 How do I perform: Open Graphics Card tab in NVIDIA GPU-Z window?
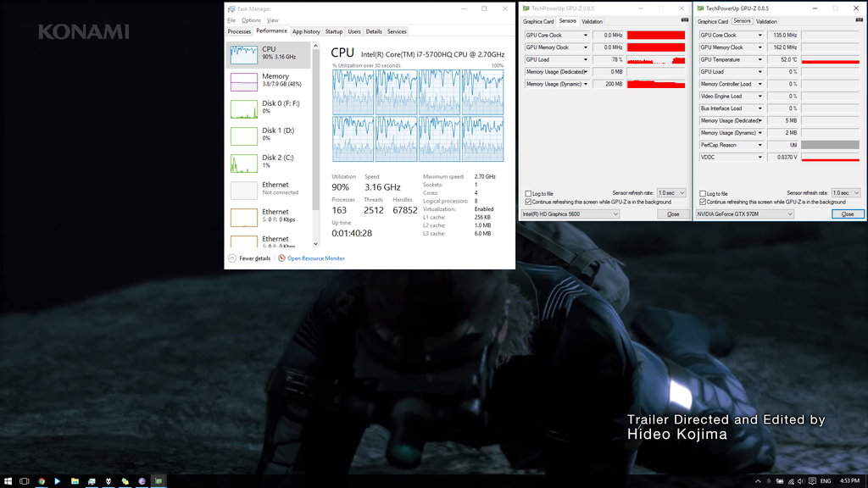click(712, 21)
